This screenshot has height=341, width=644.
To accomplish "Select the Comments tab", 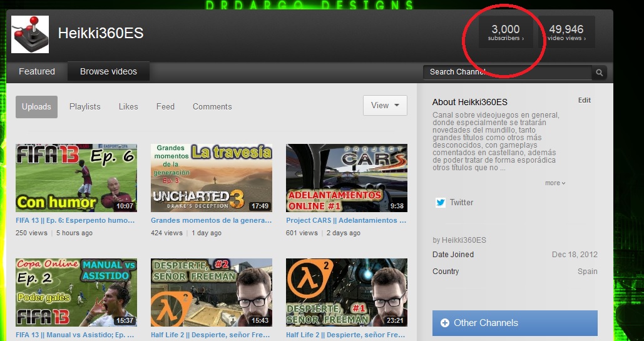I will pos(212,107).
